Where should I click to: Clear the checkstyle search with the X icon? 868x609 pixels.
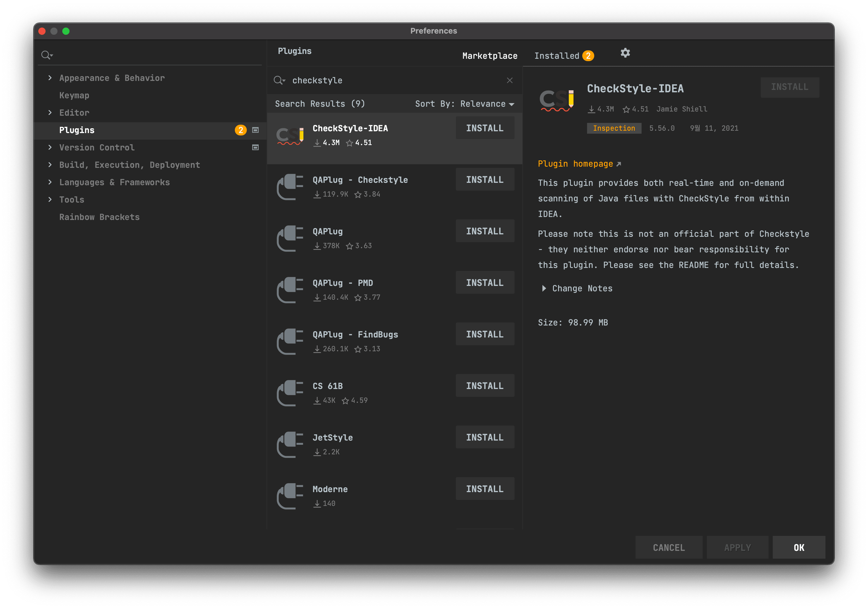509,80
